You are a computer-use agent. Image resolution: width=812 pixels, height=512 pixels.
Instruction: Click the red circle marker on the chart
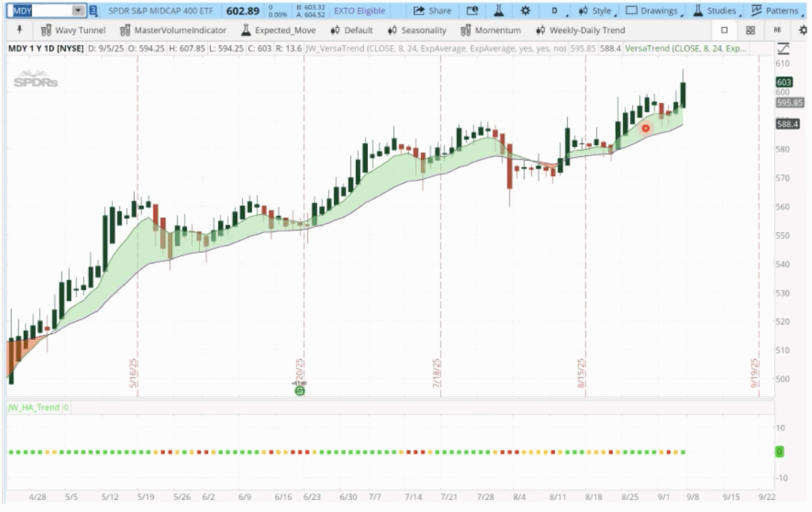[645, 128]
